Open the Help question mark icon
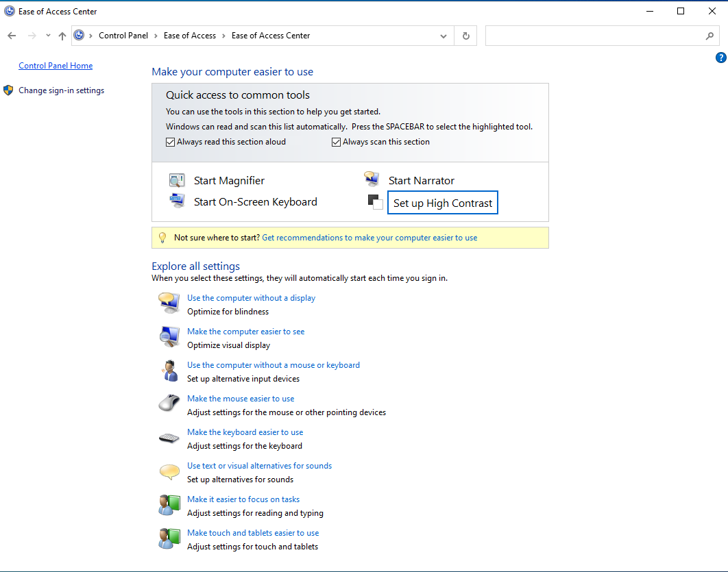 click(x=720, y=58)
